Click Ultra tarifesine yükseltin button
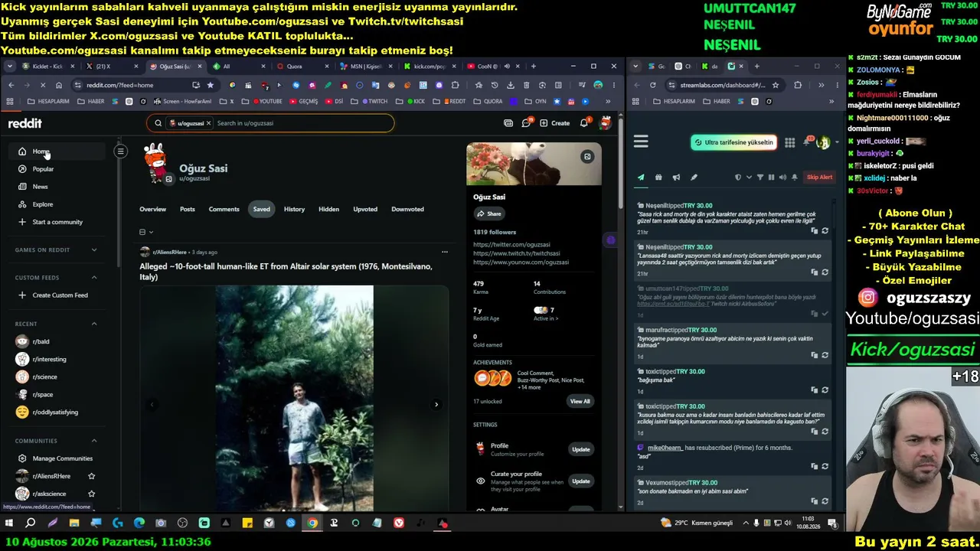 pos(733,142)
